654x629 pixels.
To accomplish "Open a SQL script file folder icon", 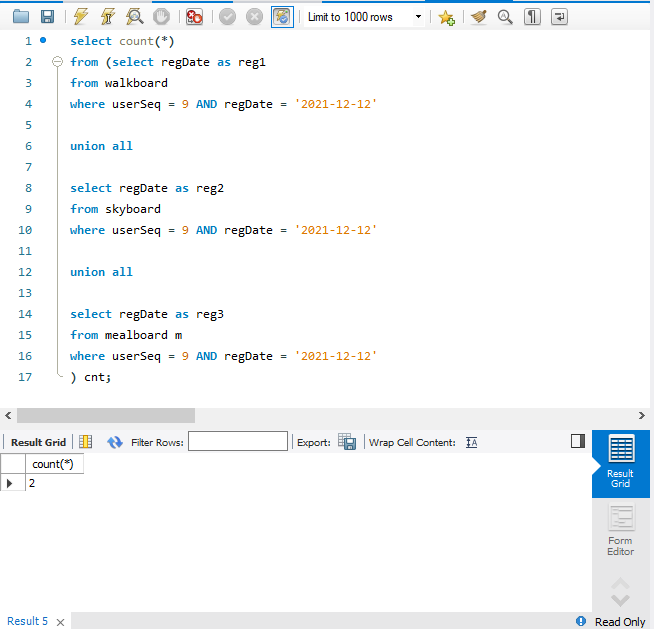I will point(21,17).
